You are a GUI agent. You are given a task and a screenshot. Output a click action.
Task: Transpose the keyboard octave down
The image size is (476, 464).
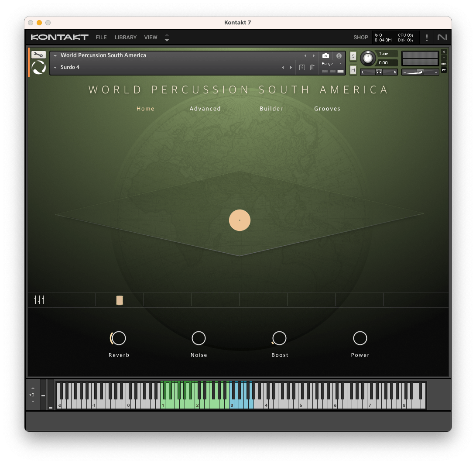point(33,402)
